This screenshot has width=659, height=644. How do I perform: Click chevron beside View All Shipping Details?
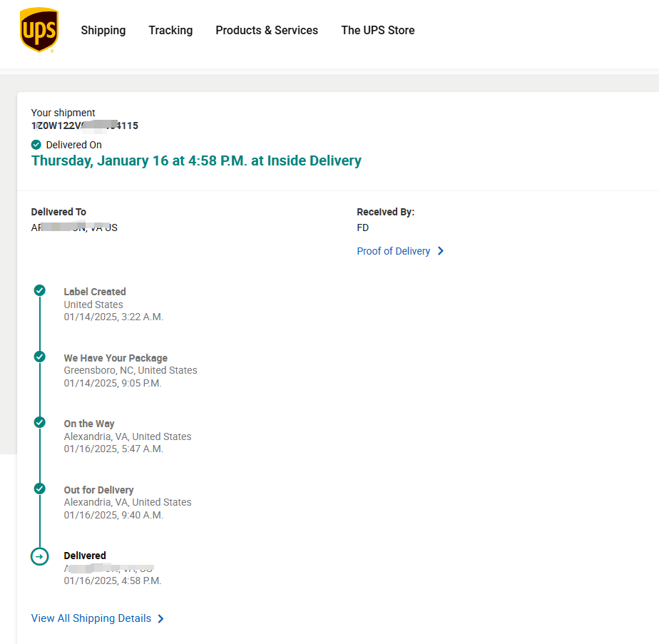(x=160, y=619)
